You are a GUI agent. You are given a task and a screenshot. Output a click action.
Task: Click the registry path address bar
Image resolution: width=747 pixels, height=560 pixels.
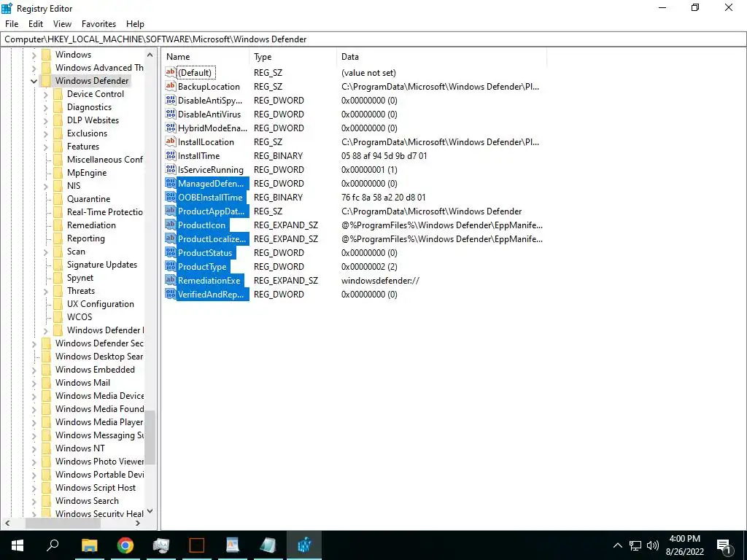[x=373, y=39]
